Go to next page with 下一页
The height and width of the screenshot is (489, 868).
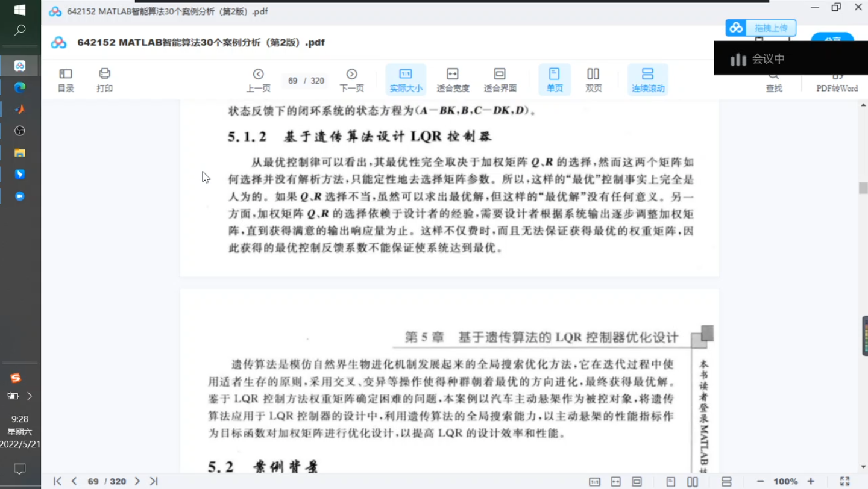pos(351,79)
